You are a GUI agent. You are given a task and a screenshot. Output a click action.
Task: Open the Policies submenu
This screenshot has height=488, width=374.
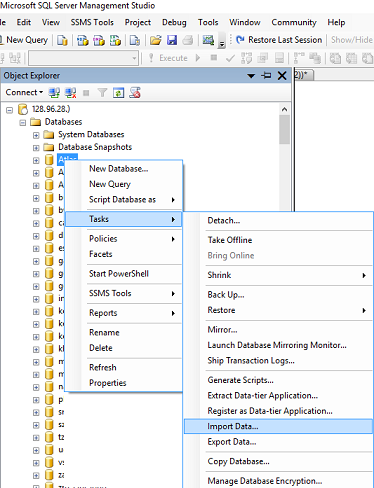click(x=123, y=239)
